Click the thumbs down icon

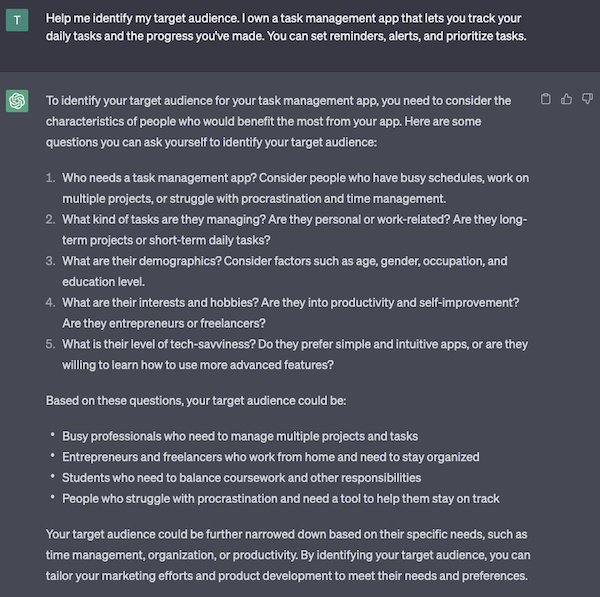587,99
